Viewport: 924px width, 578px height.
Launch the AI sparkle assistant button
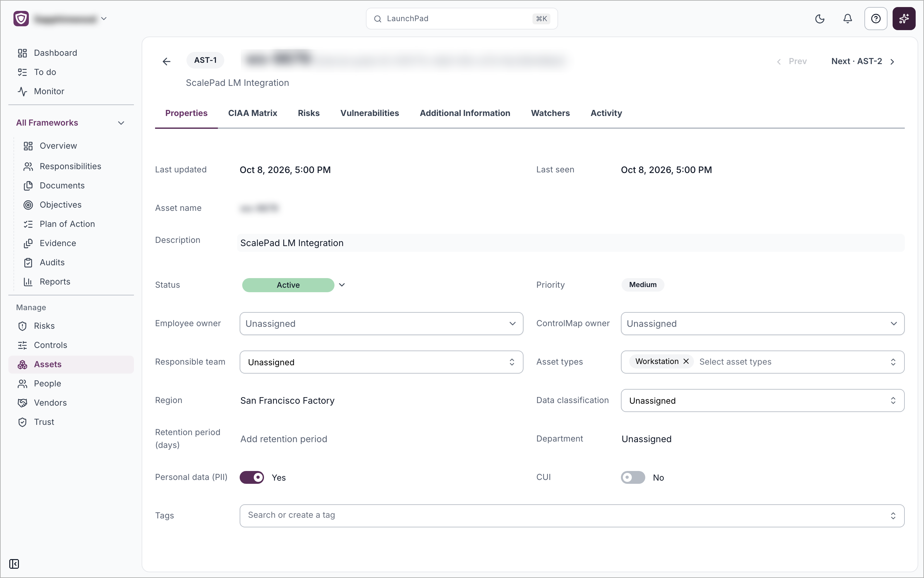[x=904, y=19]
